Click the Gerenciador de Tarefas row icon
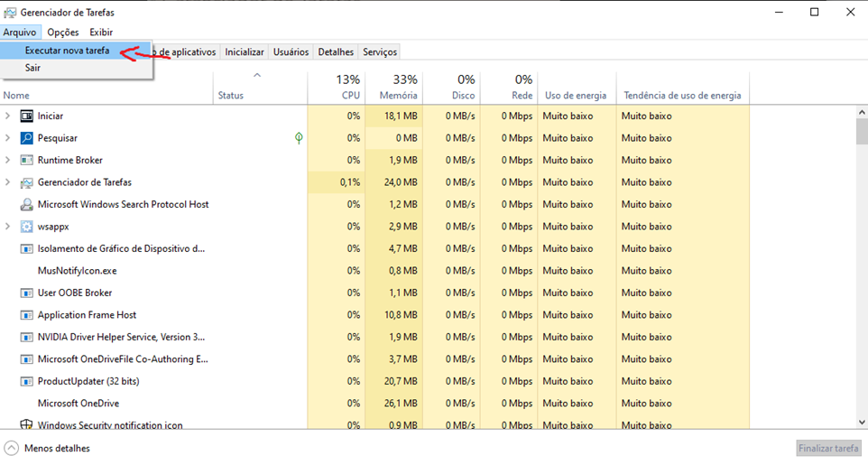Viewport: 868px width, 465px height. [x=26, y=182]
